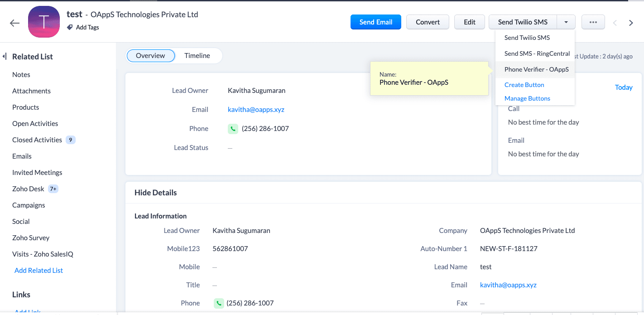Switch to the Overview tab

[x=150, y=56]
